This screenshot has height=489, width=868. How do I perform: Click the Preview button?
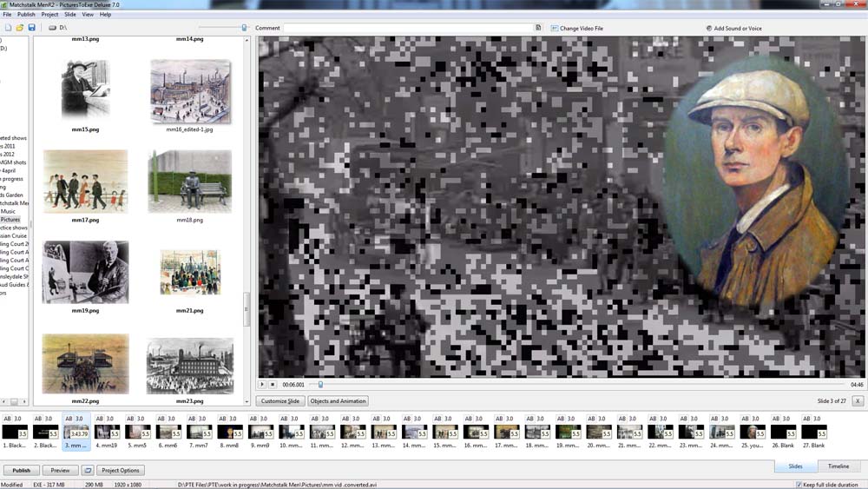pos(61,470)
